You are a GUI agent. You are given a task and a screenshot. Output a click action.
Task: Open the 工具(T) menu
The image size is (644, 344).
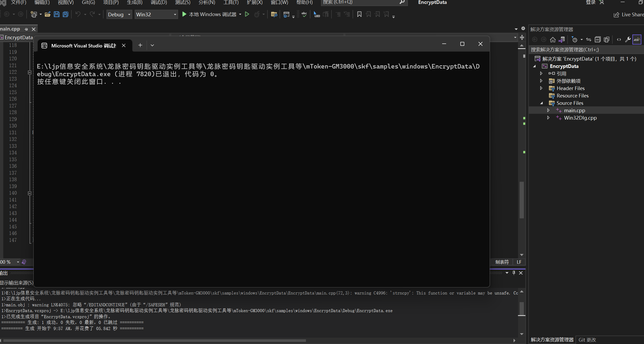point(231,2)
